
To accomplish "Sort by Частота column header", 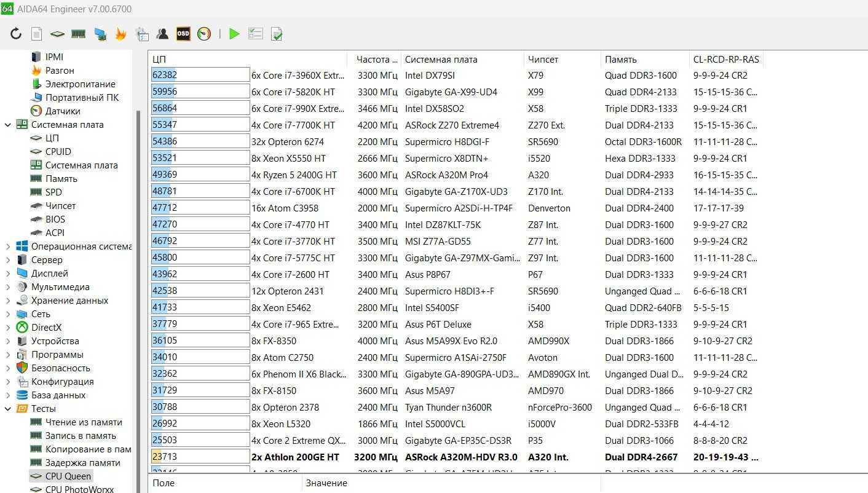I will [374, 60].
